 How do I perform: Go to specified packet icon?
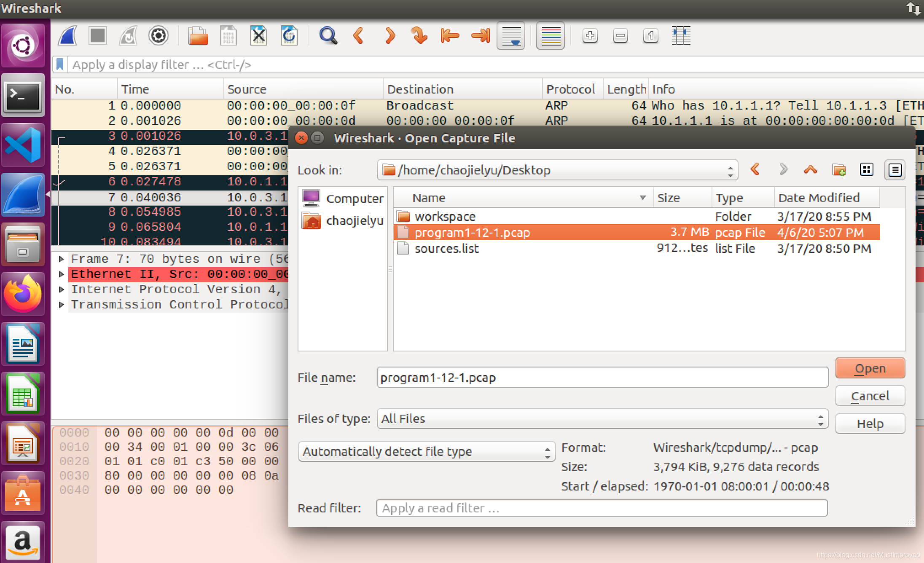click(x=419, y=35)
